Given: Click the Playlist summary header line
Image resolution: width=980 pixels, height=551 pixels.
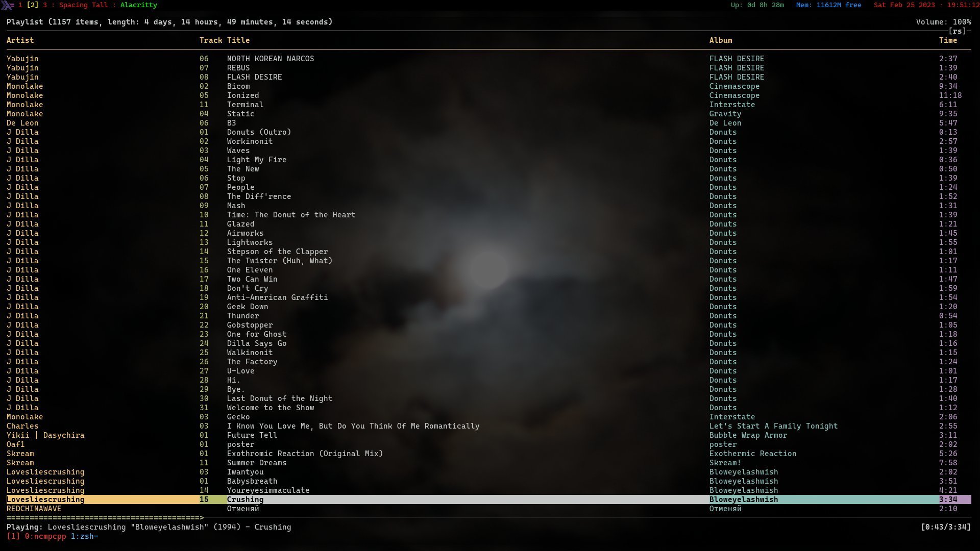Looking at the screenshot, I should point(169,22).
